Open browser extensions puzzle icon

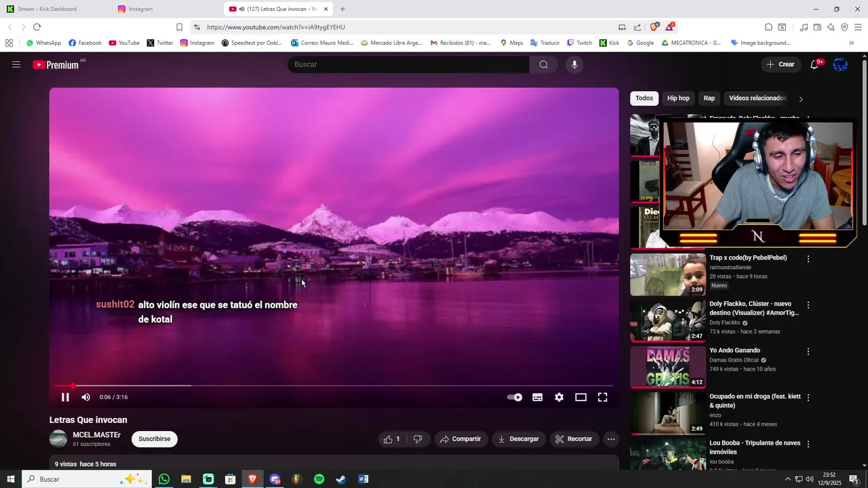coord(768,27)
